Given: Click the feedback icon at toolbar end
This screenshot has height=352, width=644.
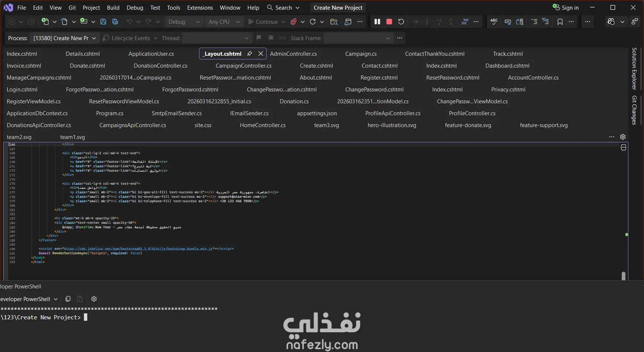Looking at the screenshot, I should coord(635,22).
